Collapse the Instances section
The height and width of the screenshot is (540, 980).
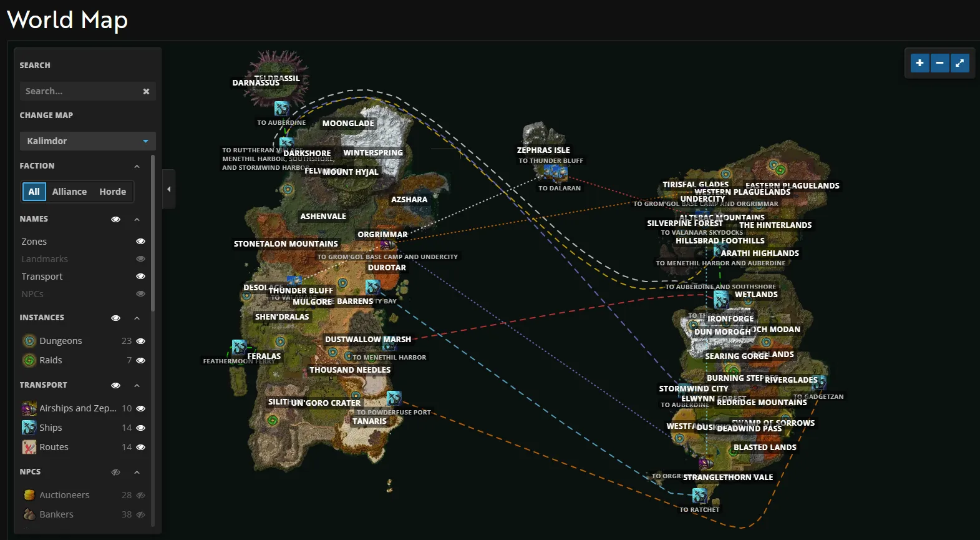(x=137, y=318)
